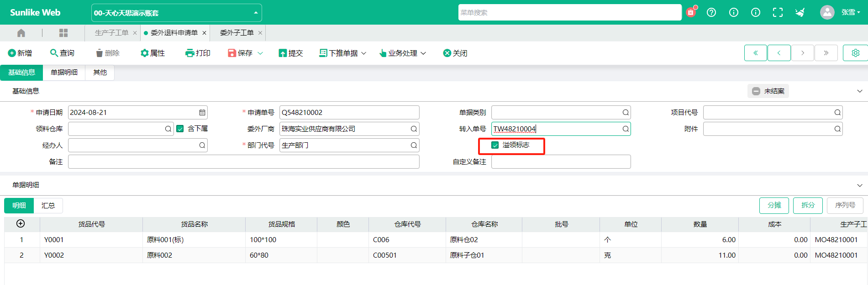Collapse the 基础信息 section
Viewport: 868px width, 285px height.
tap(860, 91)
